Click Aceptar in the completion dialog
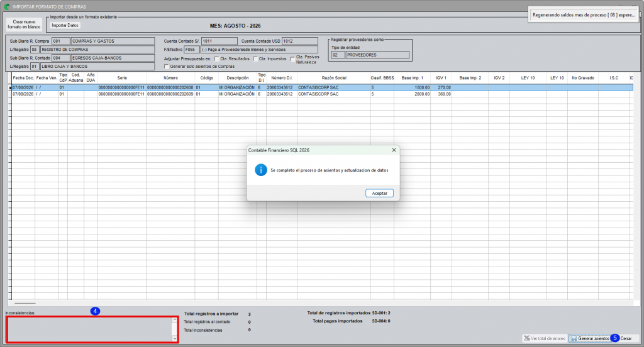Screen dimensions: 644x347 tap(379, 193)
